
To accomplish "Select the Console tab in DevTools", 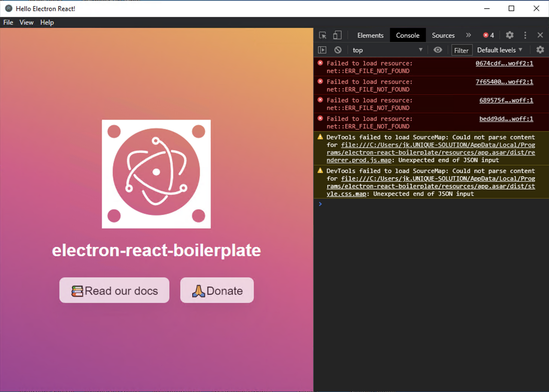I will pos(407,35).
